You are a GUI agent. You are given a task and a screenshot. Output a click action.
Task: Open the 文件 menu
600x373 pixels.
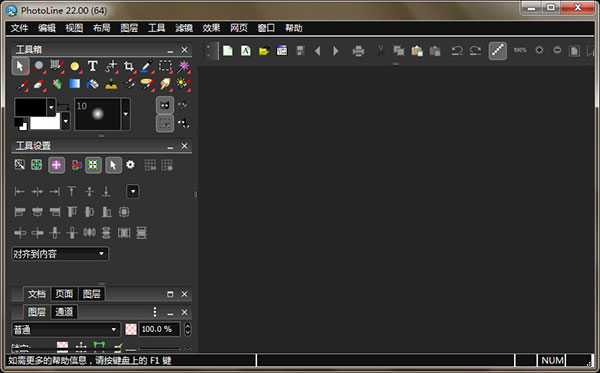19,28
